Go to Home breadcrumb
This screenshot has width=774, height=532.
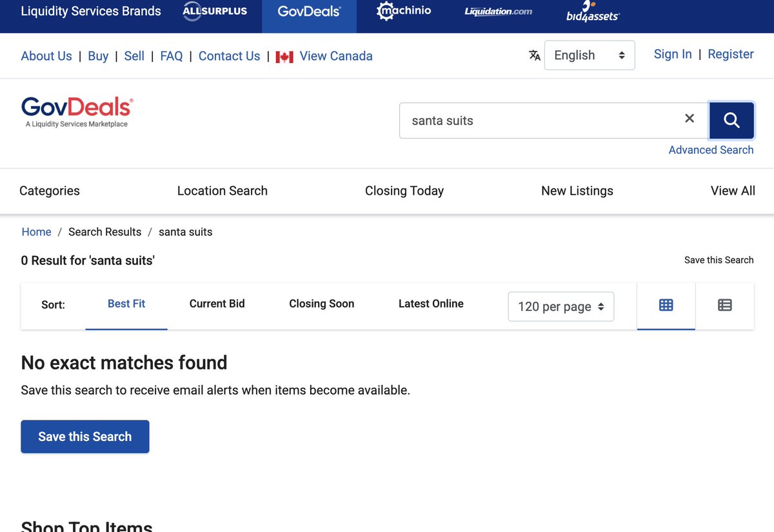pos(36,232)
